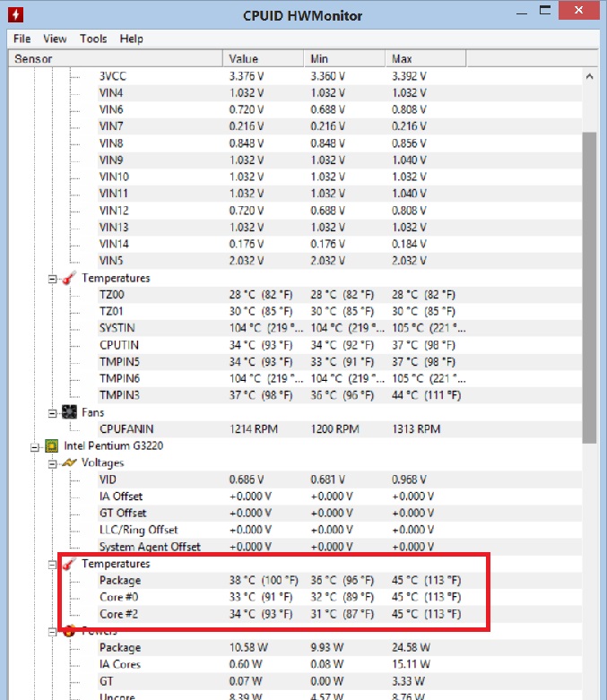The width and height of the screenshot is (607, 700).
Task: Select the VID voltage row
Action: point(340,480)
